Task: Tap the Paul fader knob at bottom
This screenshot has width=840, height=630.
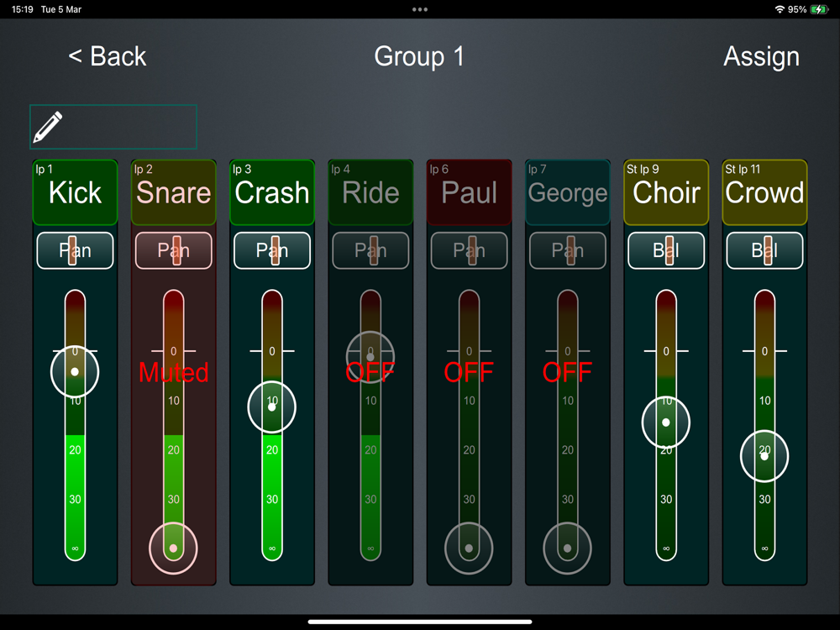Action: pyautogui.click(x=469, y=549)
